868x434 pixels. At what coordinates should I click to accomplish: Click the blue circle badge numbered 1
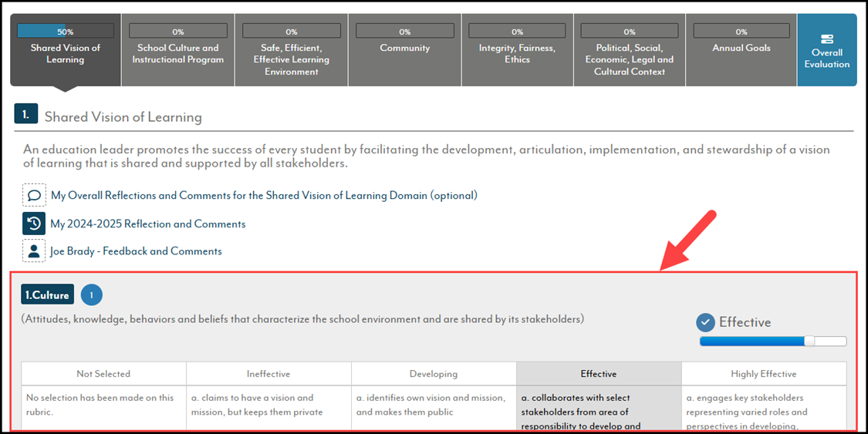(91, 295)
